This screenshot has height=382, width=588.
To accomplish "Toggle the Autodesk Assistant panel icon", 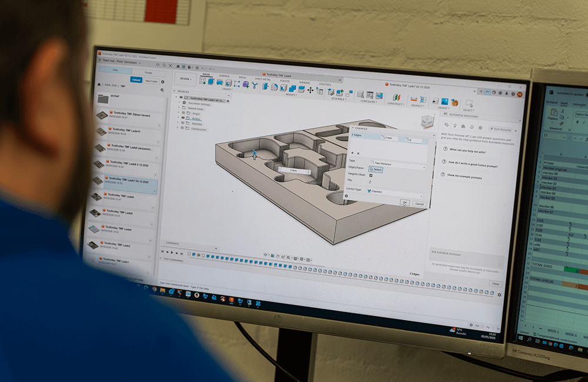I will pos(487,92).
